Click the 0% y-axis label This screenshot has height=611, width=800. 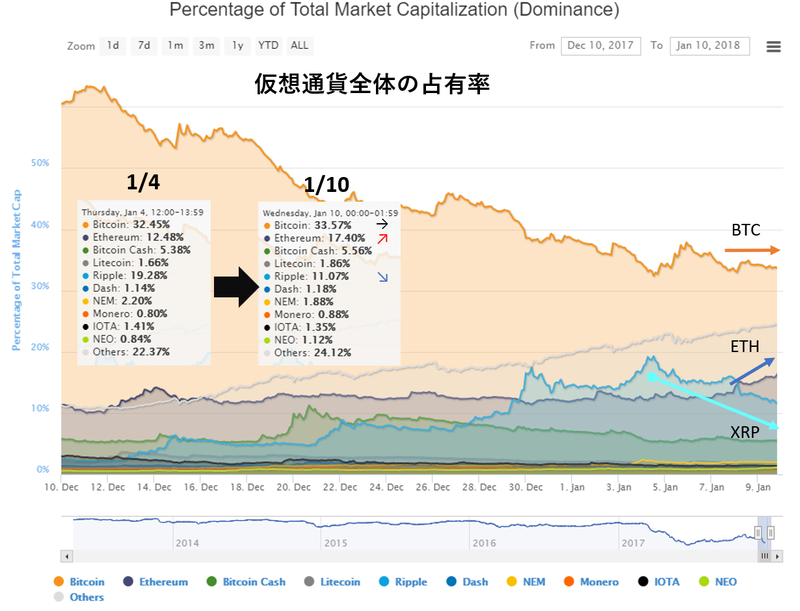tap(43, 470)
